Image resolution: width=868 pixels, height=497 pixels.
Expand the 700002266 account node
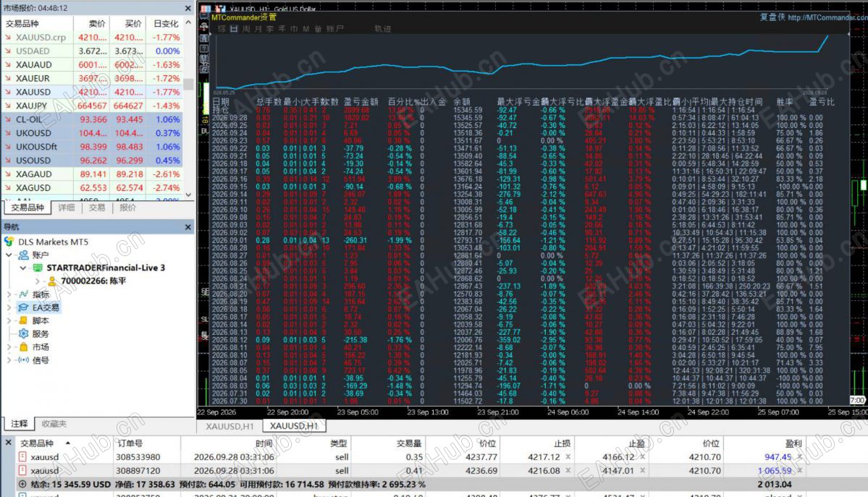point(38,281)
